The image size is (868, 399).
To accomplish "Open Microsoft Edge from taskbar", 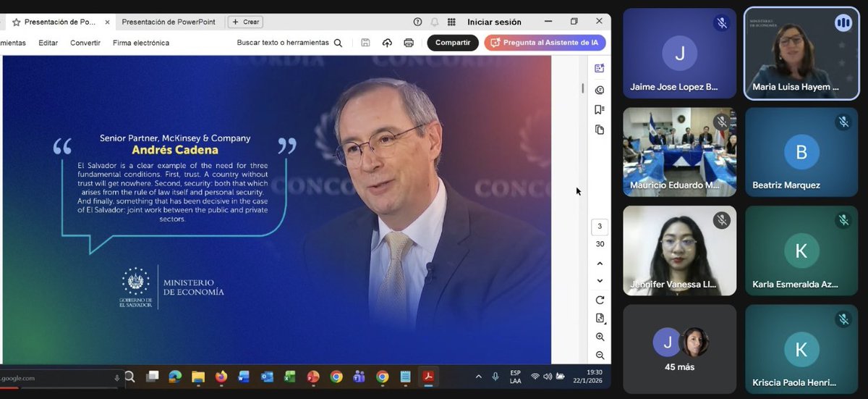I will [x=175, y=377].
